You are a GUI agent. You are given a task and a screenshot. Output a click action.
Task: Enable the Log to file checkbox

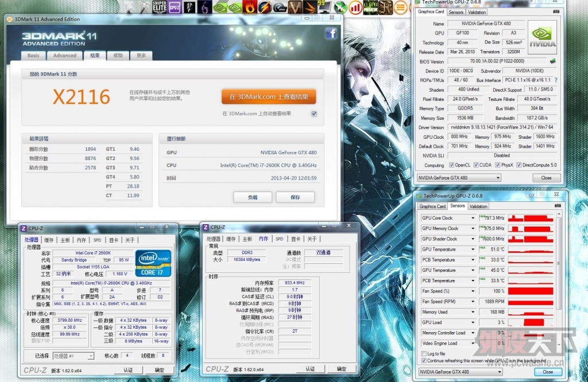pos(424,353)
